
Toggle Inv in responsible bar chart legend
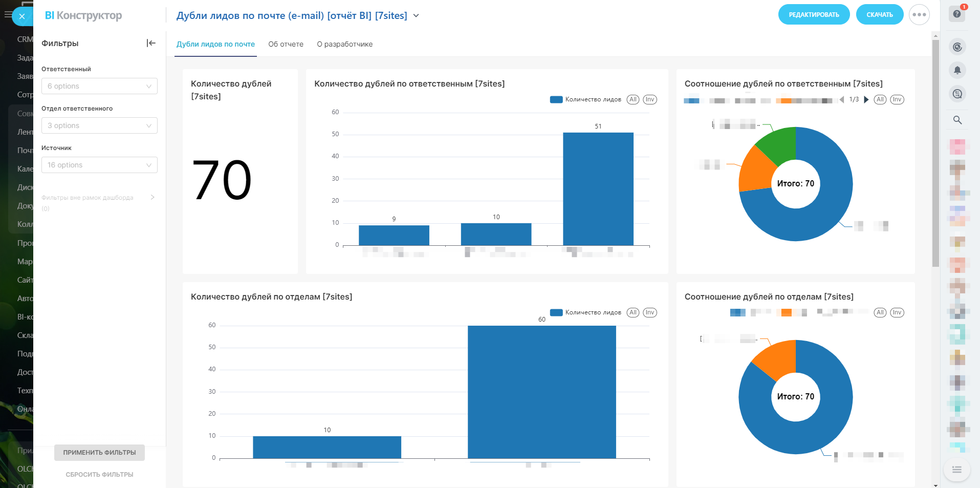tap(650, 99)
